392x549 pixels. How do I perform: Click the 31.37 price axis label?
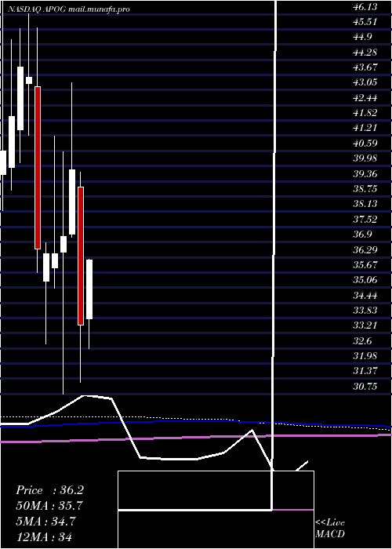[365, 371]
